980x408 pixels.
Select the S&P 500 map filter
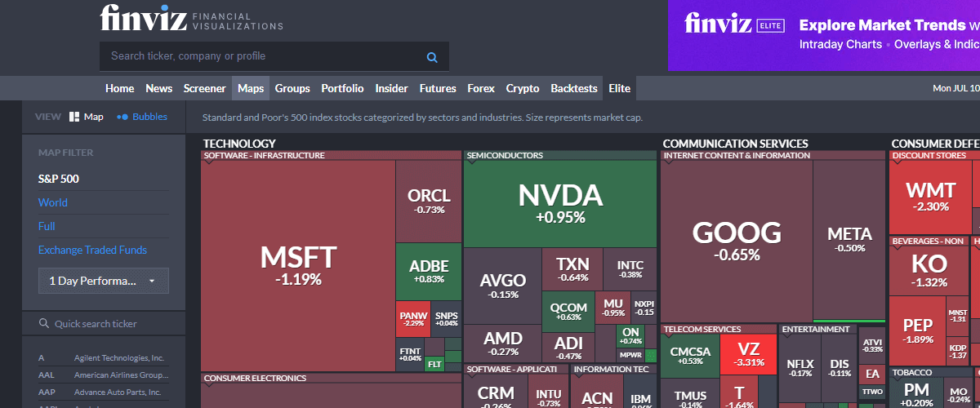[59, 179]
